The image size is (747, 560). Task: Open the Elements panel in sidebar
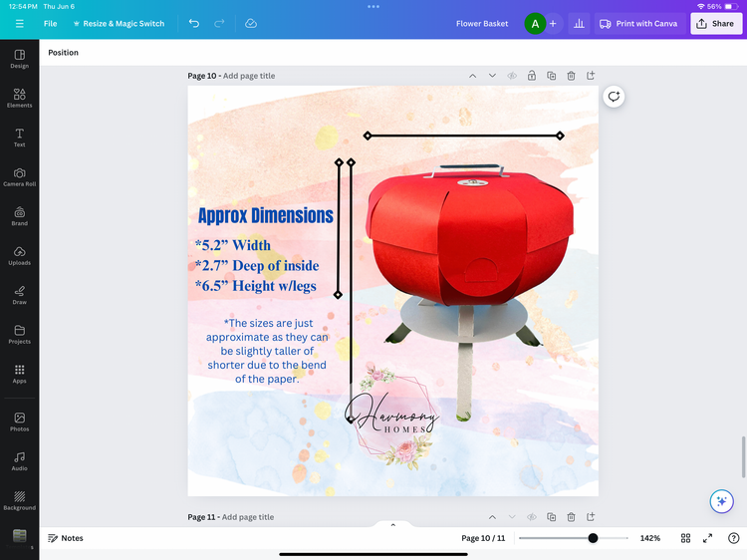tap(19, 98)
